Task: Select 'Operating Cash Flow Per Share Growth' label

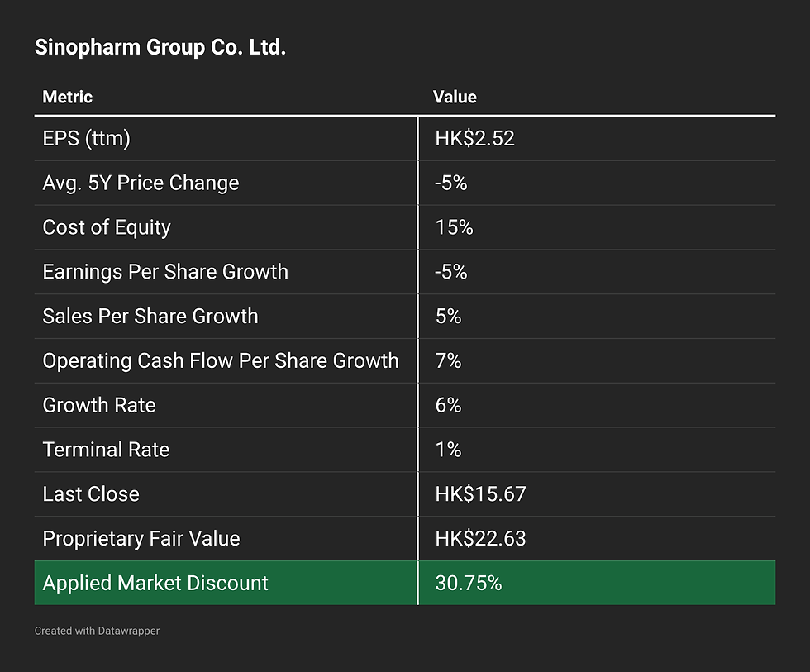Action: coord(221,360)
